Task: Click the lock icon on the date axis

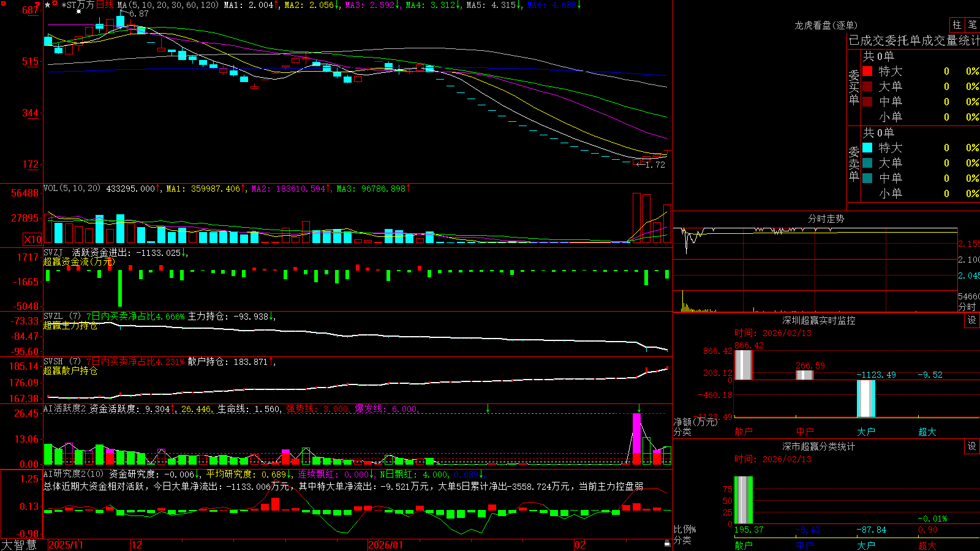Action: [x=667, y=544]
